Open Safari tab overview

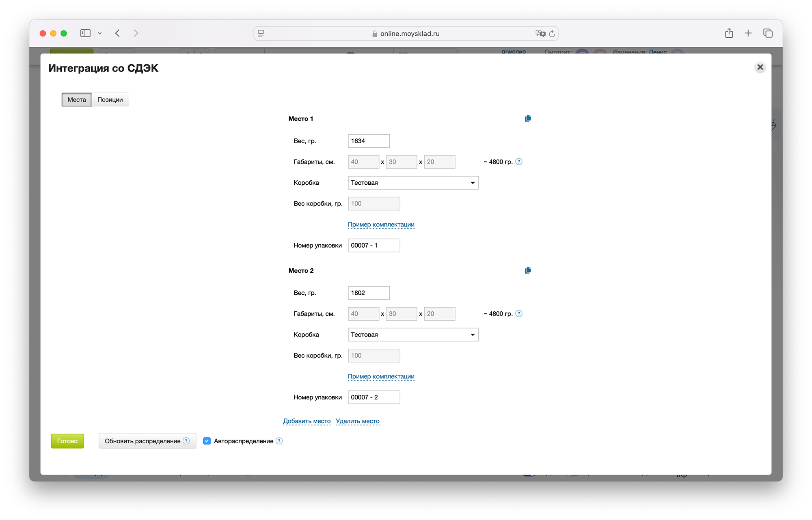click(768, 33)
